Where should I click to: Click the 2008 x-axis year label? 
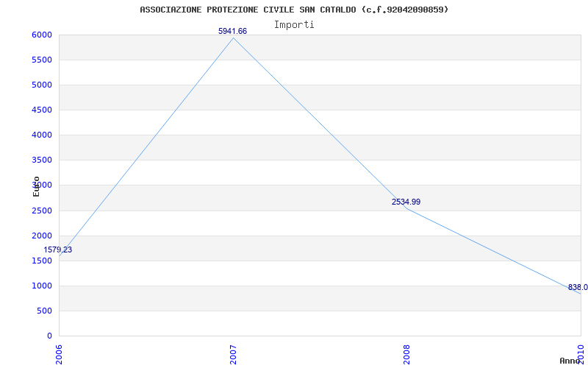click(x=407, y=354)
